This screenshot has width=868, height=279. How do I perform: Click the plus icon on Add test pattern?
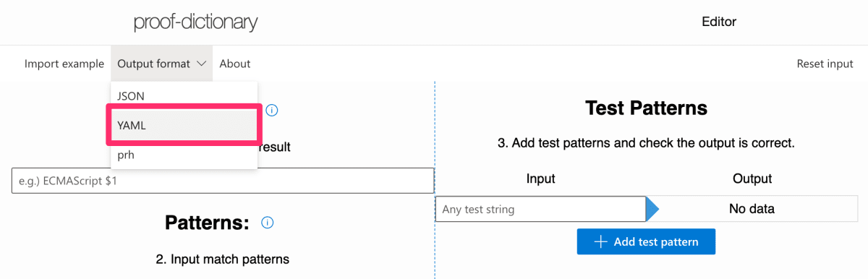point(600,241)
